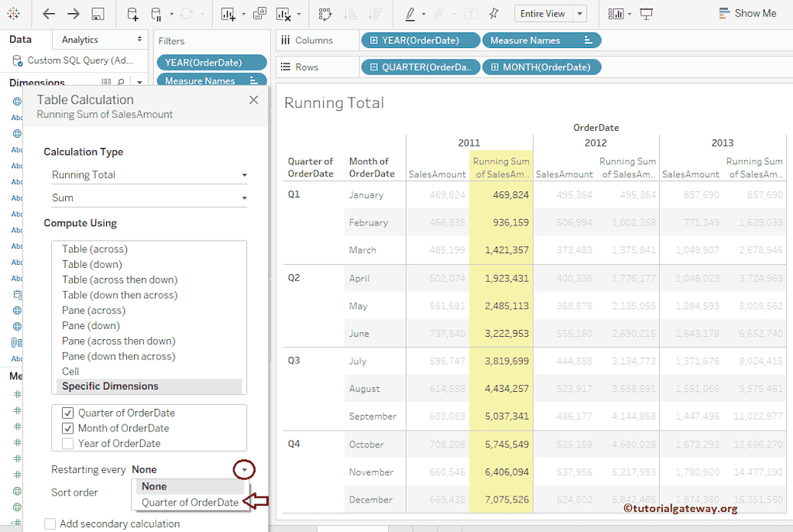Click the Save workbook icon

pyautogui.click(x=98, y=14)
